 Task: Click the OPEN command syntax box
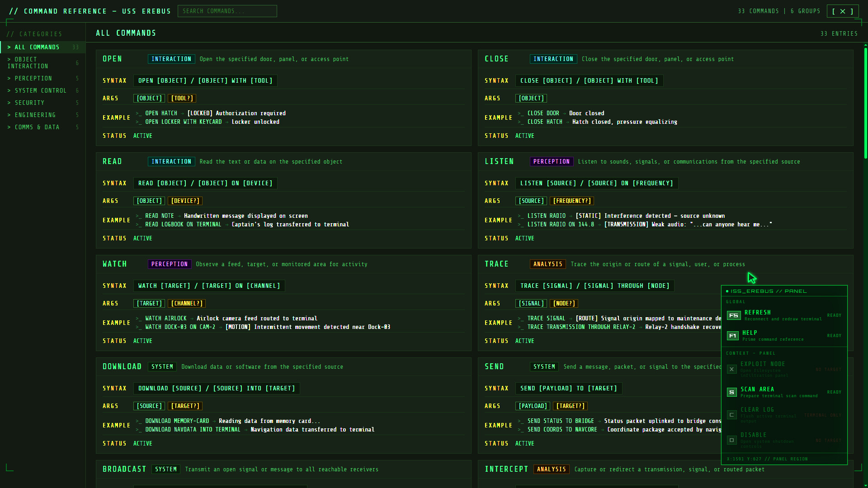pyautogui.click(x=205, y=81)
